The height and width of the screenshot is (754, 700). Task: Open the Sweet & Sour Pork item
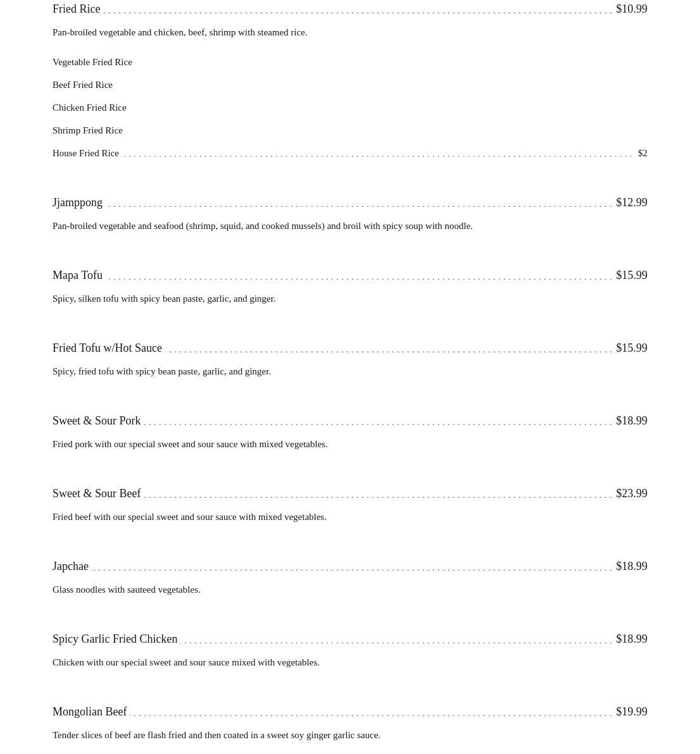[x=96, y=421]
